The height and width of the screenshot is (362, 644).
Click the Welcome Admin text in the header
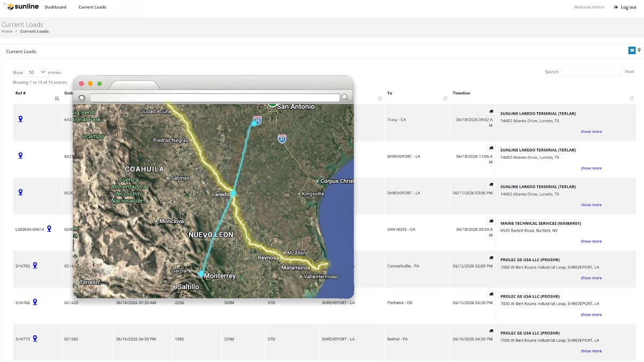[x=589, y=7]
